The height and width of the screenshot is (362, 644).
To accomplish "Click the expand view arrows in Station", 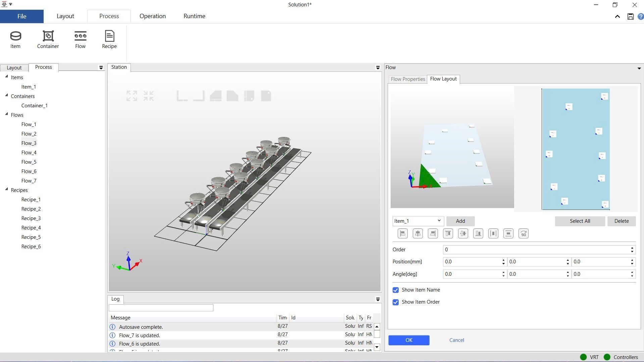I will 132,96.
